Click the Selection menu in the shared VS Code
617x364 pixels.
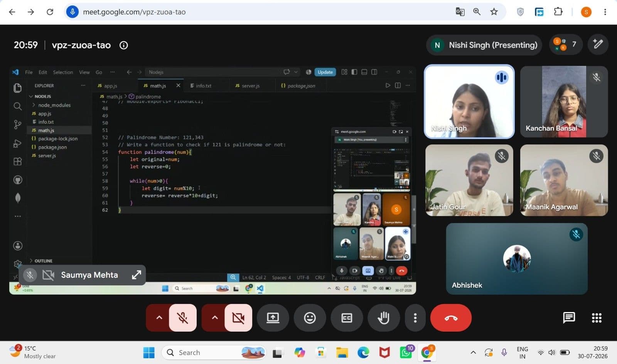click(63, 72)
